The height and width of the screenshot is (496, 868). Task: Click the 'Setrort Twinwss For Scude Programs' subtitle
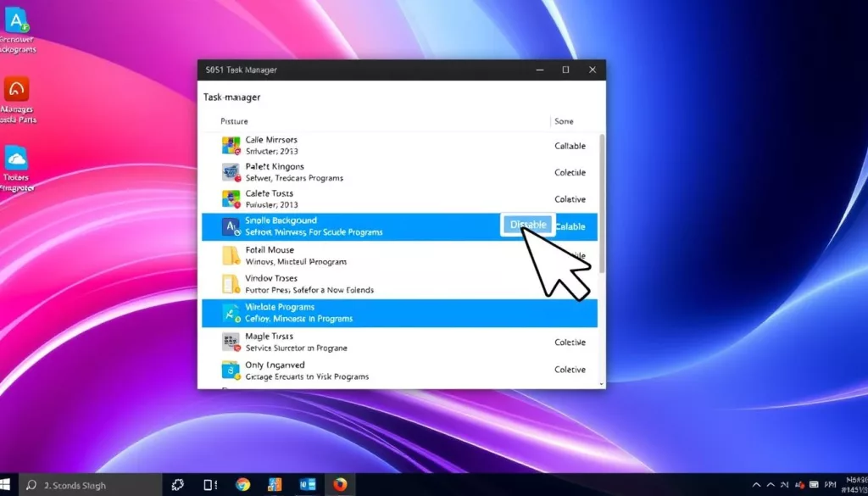314,232
